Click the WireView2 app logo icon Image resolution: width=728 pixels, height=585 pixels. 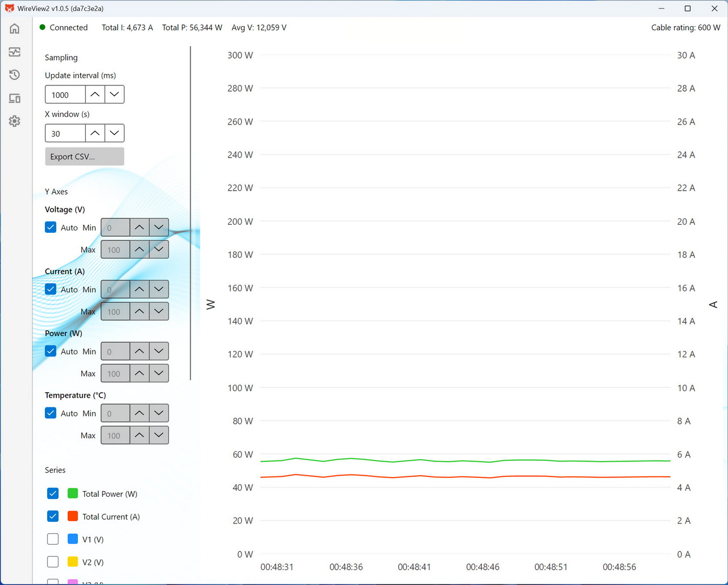tap(9, 9)
